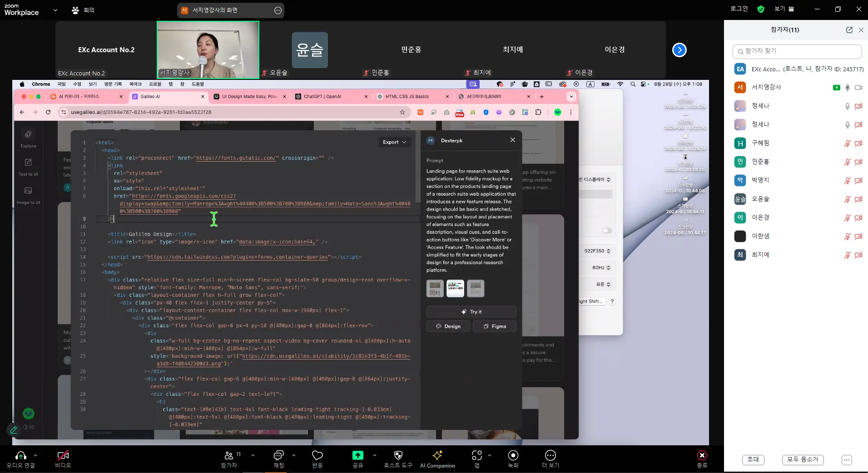Image resolution: width=868 pixels, height=473 pixels.
Task: Open Zoom Apps
Action: pos(477,459)
